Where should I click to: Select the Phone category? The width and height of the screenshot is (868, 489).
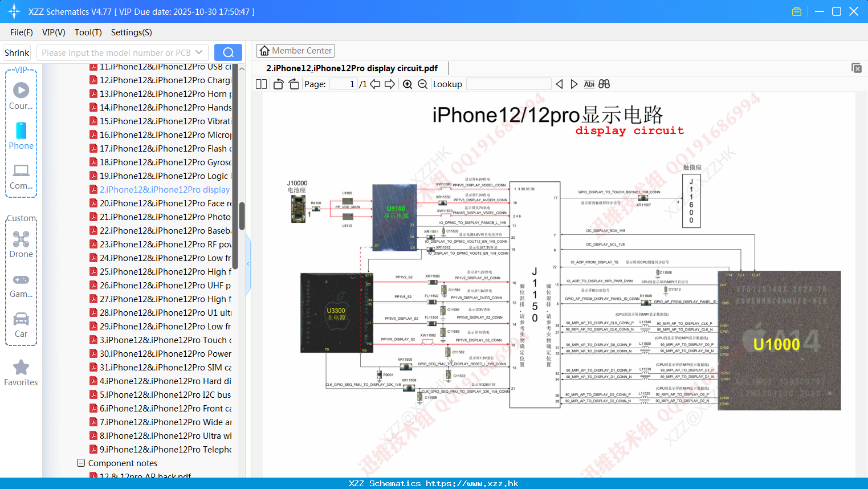tap(21, 136)
